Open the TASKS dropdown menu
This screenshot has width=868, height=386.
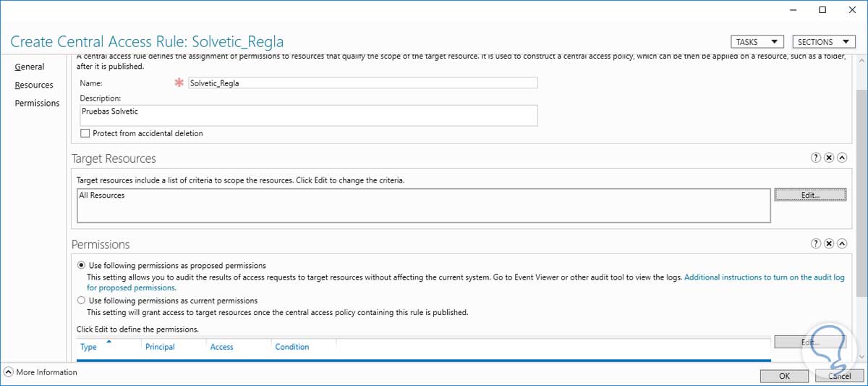coord(757,42)
